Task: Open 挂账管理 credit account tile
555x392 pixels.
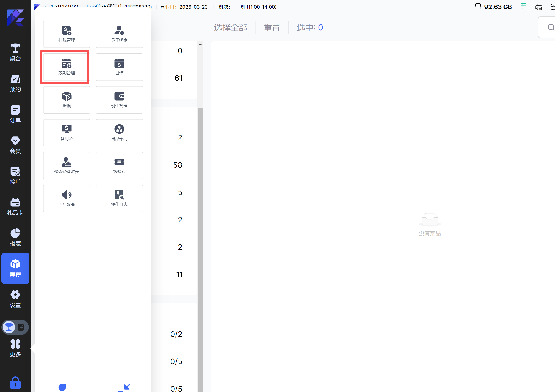Action: pos(67,34)
